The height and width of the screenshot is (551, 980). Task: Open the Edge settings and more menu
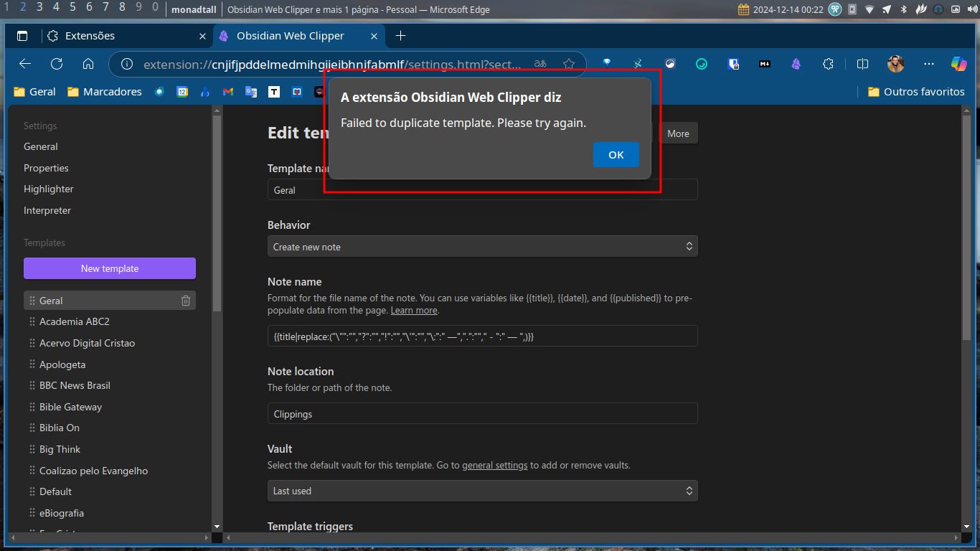click(929, 64)
